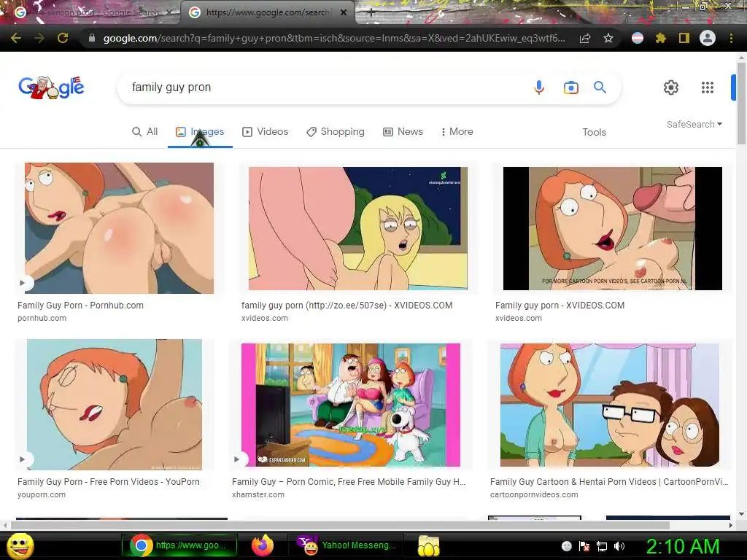Switch to the All results tab

[145, 132]
